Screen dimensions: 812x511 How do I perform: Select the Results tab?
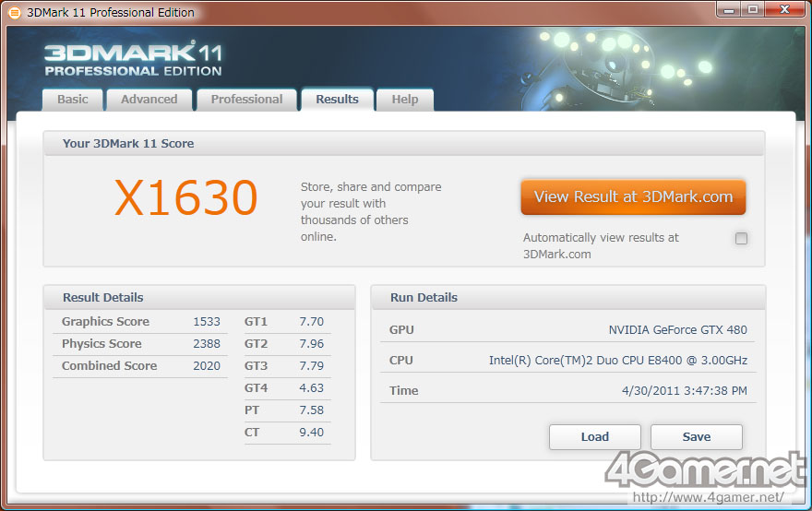coord(337,99)
